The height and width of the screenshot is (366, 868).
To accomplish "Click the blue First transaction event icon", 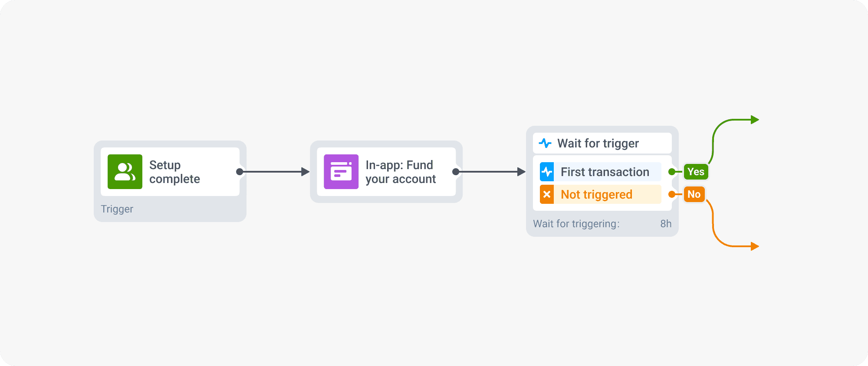I will [x=547, y=172].
